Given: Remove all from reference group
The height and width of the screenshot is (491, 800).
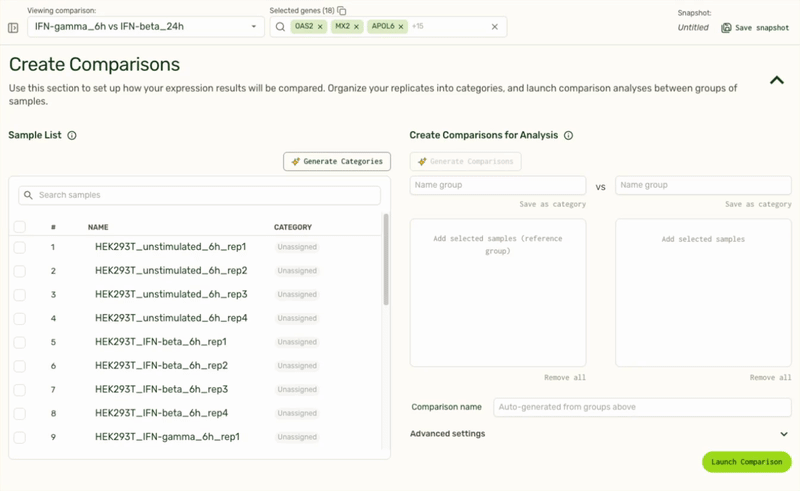Looking at the screenshot, I should click(565, 378).
